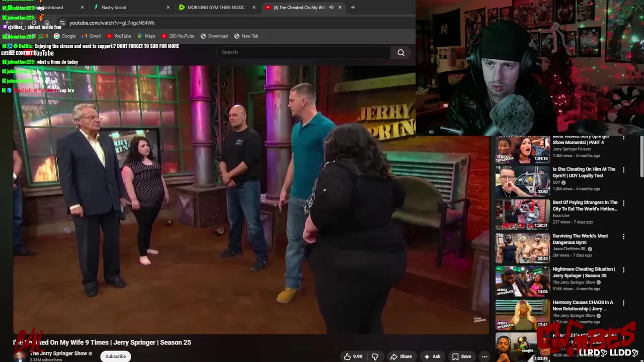This screenshot has height=362, width=644.
Task: Click the Jerry Springer video player area
Action: click(251, 200)
